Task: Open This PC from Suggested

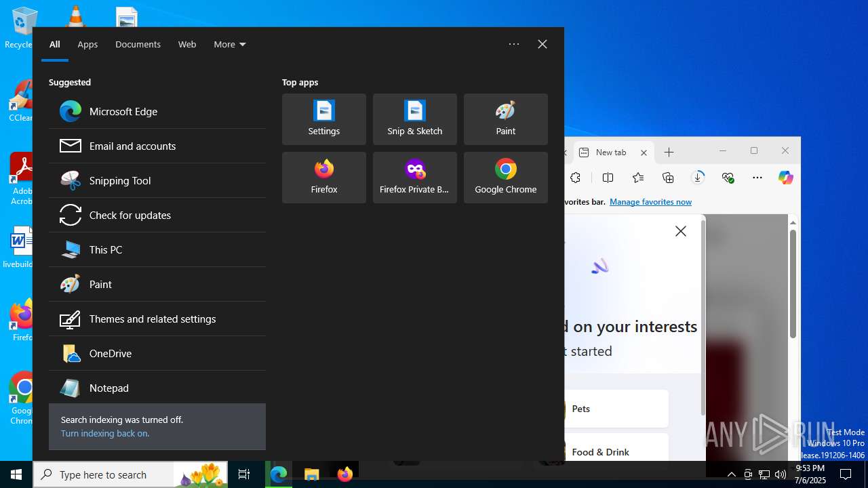Action: point(157,249)
